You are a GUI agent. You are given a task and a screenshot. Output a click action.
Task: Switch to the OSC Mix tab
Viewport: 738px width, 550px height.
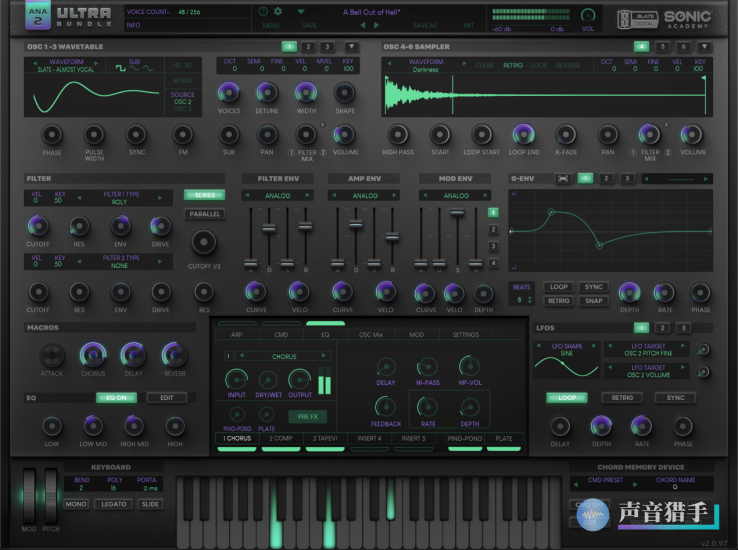point(371,335)
